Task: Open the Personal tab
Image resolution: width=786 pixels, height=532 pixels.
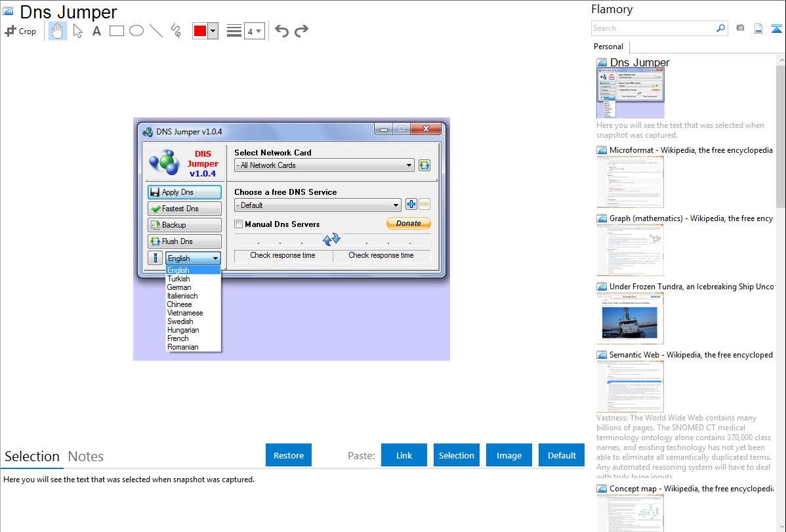Action: (609, 47)
